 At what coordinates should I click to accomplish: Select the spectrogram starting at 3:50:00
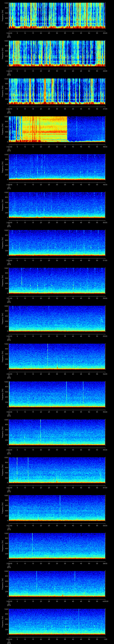click(x=57, y=243)
